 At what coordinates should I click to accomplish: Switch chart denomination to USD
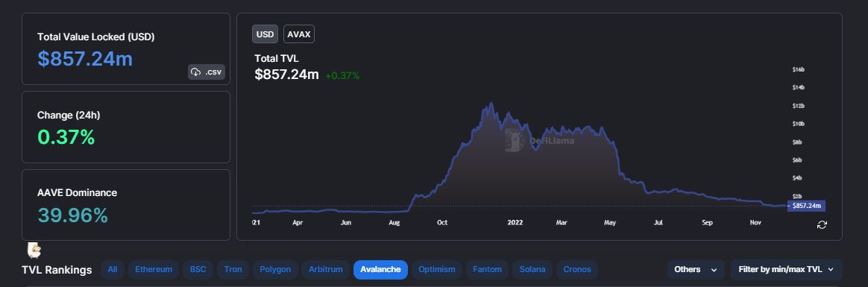point(265,34)
